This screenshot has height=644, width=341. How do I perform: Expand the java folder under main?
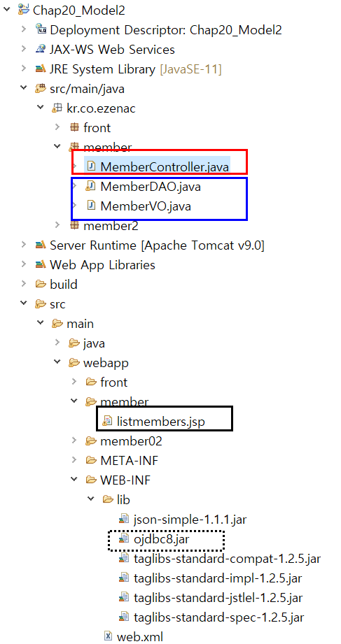pyautogui.click(x=57, y=343)
